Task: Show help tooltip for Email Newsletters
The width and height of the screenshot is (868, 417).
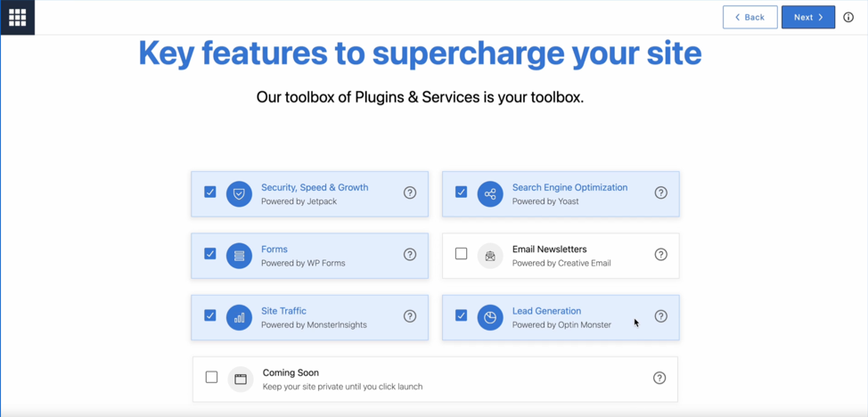Action: point(661,254)
